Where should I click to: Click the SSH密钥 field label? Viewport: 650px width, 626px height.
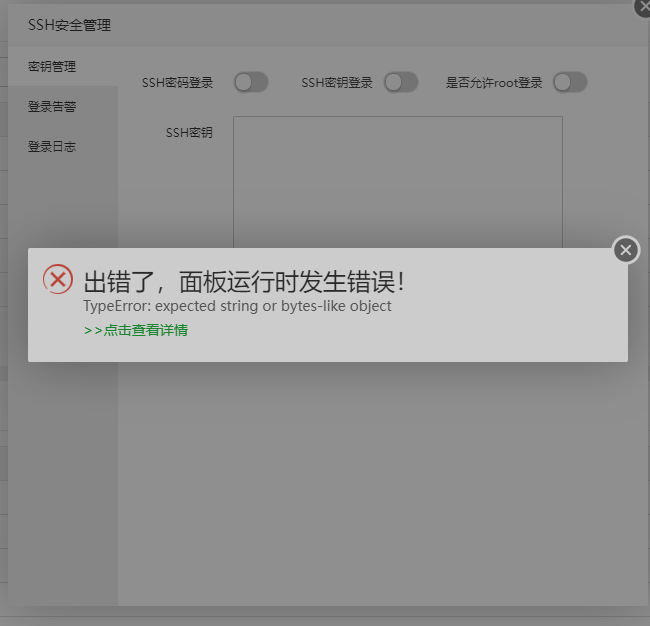(x=189, y=133)
